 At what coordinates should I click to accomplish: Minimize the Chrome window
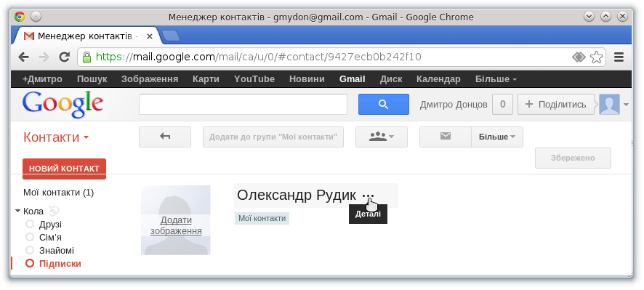[589, 17]
